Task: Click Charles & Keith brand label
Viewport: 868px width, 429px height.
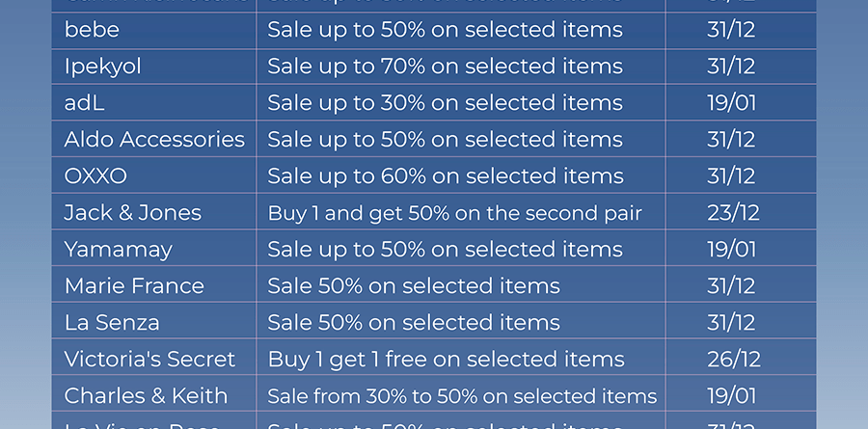Action: [x=147, y=396]
